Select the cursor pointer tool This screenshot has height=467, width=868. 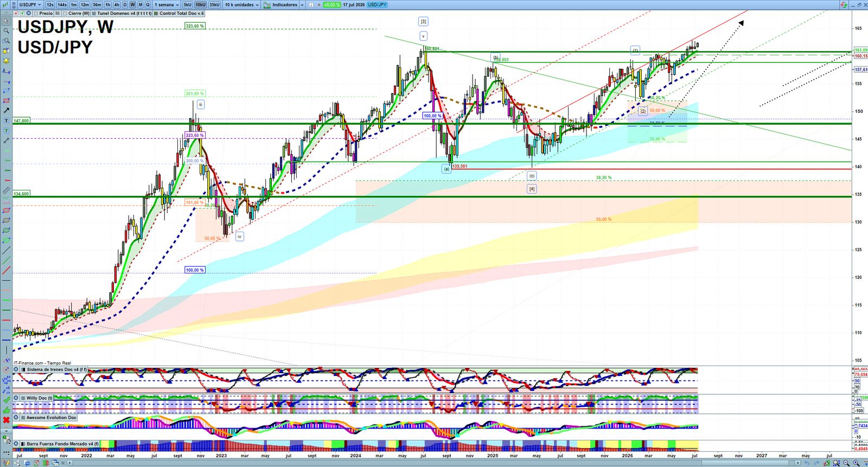click(7, 21)
